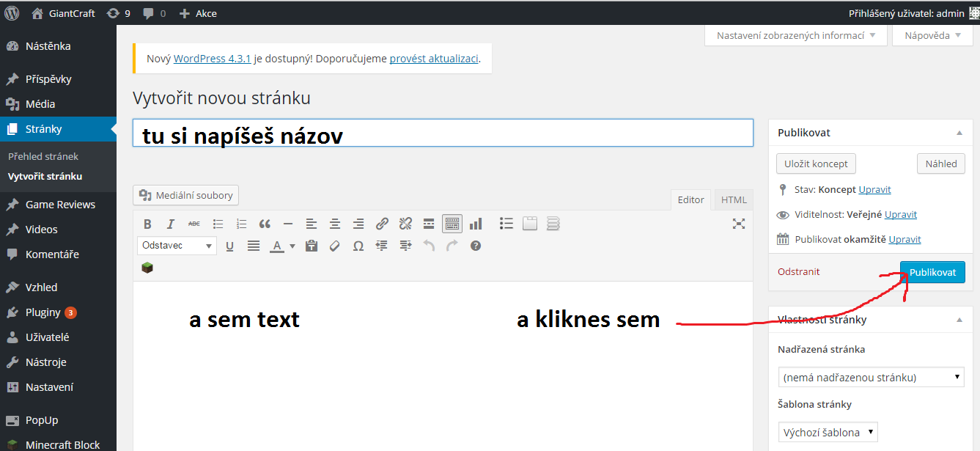Open the editor help question mark icon
The width and height of the screenshot is (980, 451).
pos(476,246)
